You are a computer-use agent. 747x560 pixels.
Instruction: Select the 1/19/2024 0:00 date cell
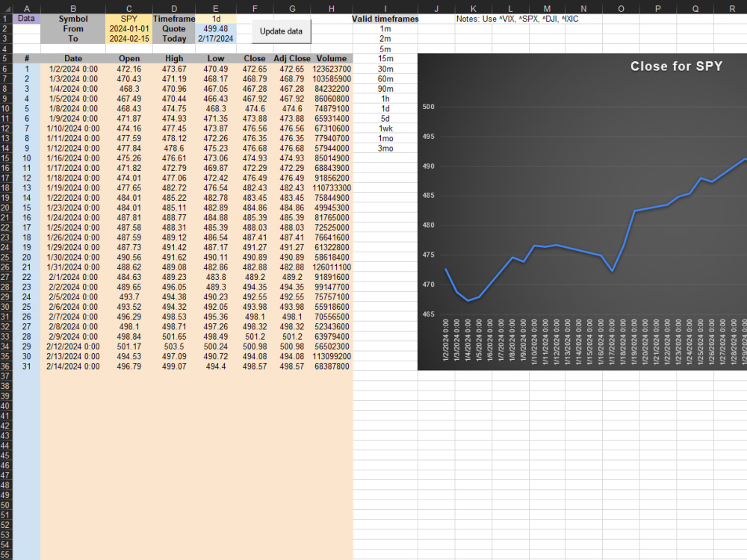[x=73, y=188]
